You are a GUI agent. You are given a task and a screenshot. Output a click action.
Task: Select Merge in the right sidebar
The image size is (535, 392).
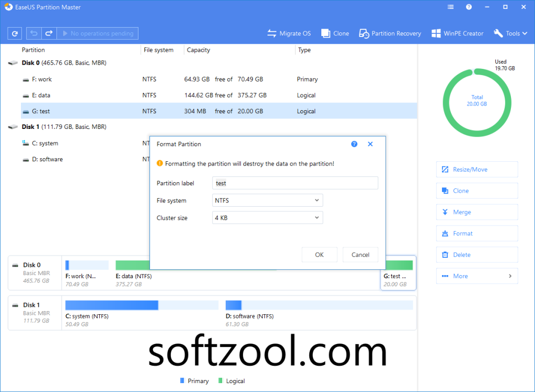click(476, 212)
